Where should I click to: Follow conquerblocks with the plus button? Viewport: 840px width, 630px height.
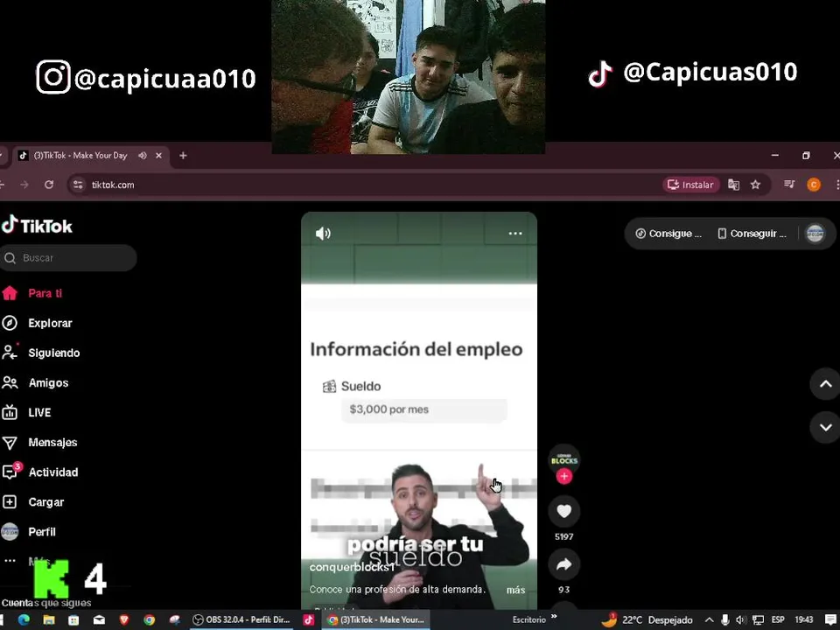point(563,476)
